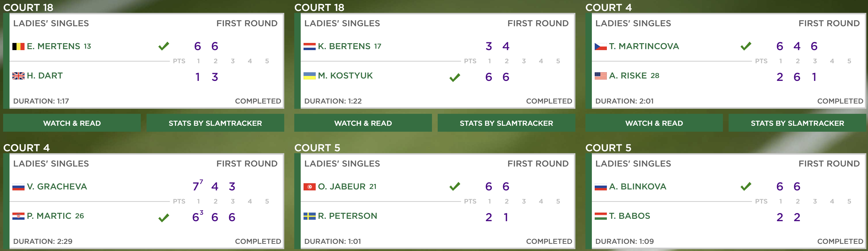Select O. Jabeur player name
Viewport: 868px width, 251px height.
(x=342, y=187)
